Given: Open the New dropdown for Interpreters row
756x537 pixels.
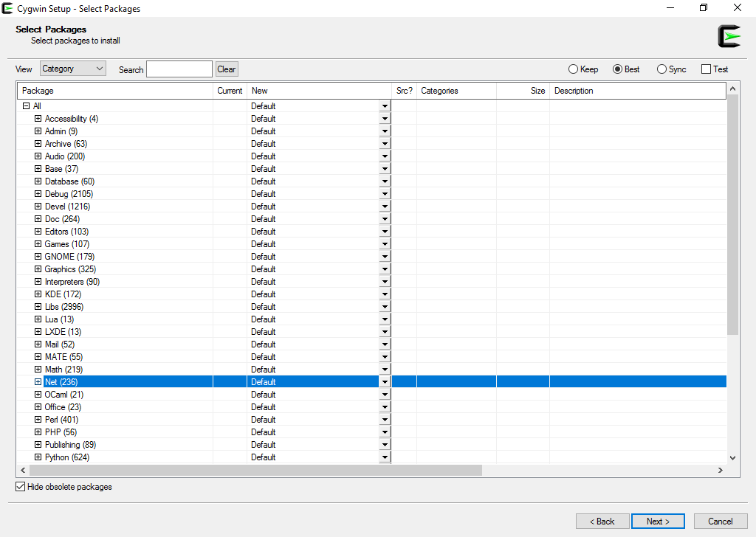Looking at the screenshot, I should click(385, 282).
